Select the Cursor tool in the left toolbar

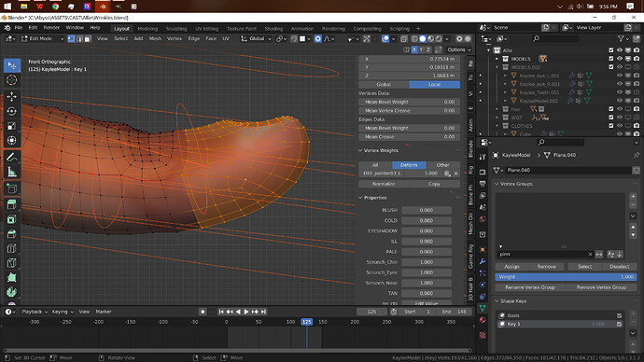[x=11, y=80]
